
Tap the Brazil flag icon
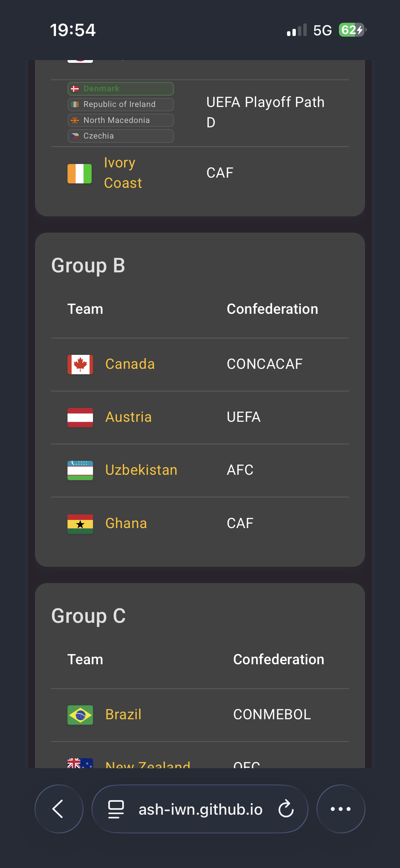pyautogui.click(x=80, y=715)
